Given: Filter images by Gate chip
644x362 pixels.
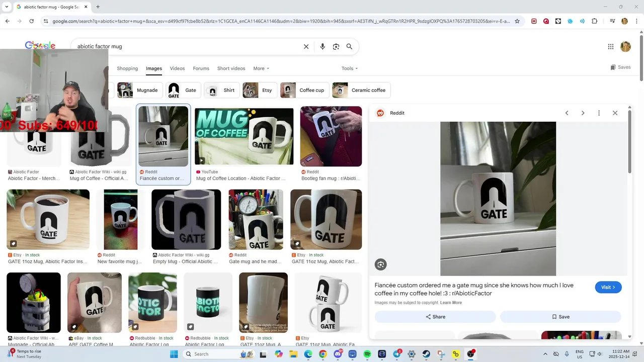Looking at the screenshot, I should point(184,90).
